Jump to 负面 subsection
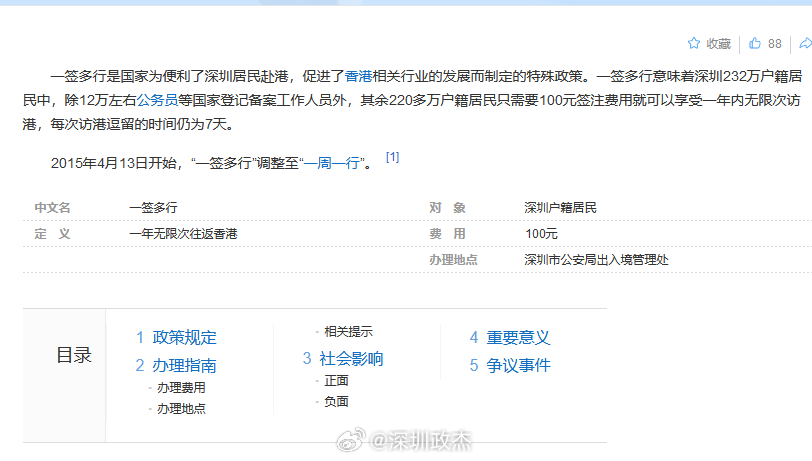The width and height of the screenshot is (812, 461). coord(336,401)
